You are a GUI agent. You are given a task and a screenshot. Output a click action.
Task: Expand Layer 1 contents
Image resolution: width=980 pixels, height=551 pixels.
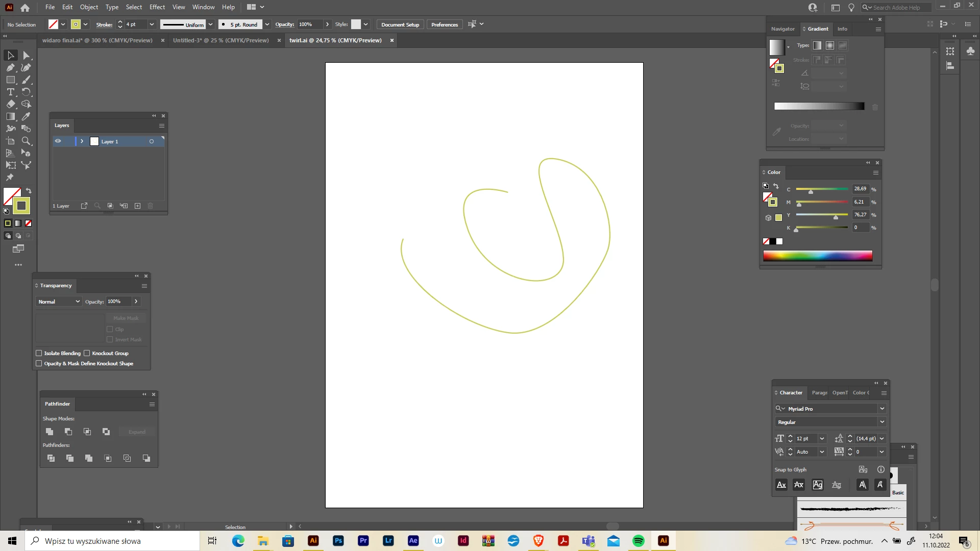coord(82,141)
